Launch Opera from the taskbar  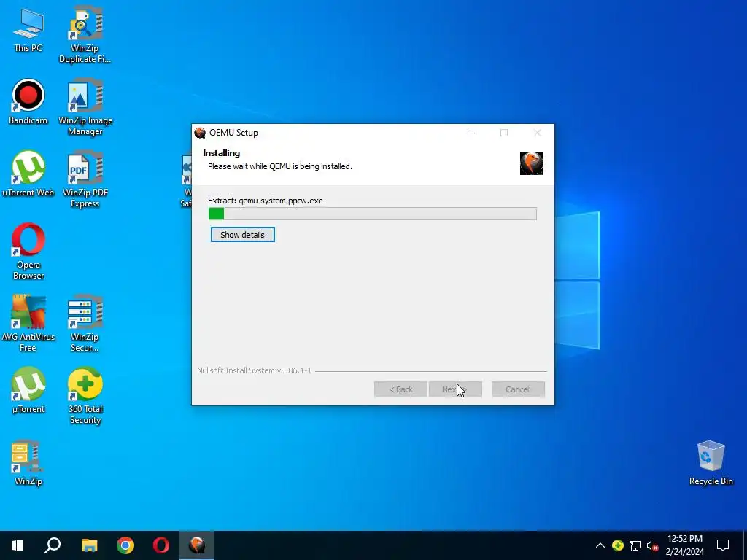coord(161,545)
